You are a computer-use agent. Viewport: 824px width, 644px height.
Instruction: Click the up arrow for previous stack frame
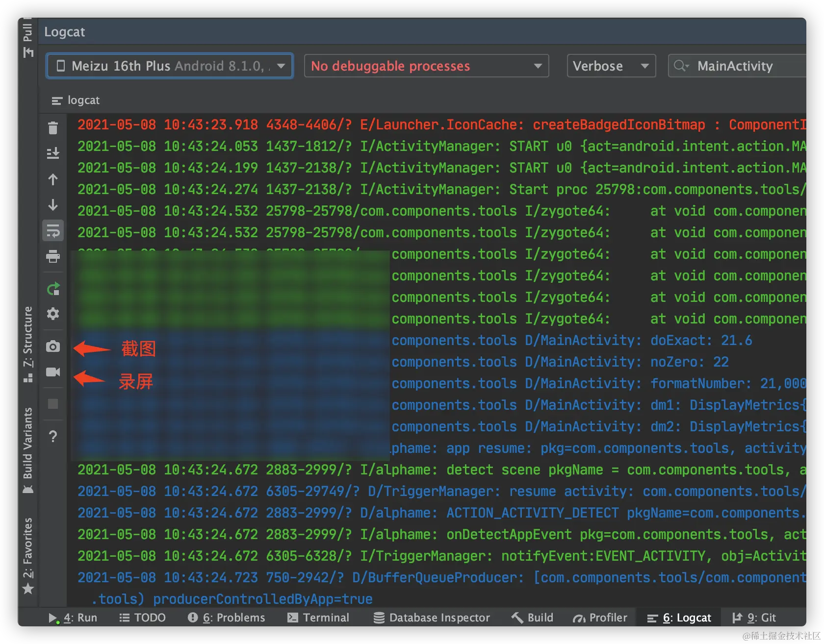click(x=53, y=179)
